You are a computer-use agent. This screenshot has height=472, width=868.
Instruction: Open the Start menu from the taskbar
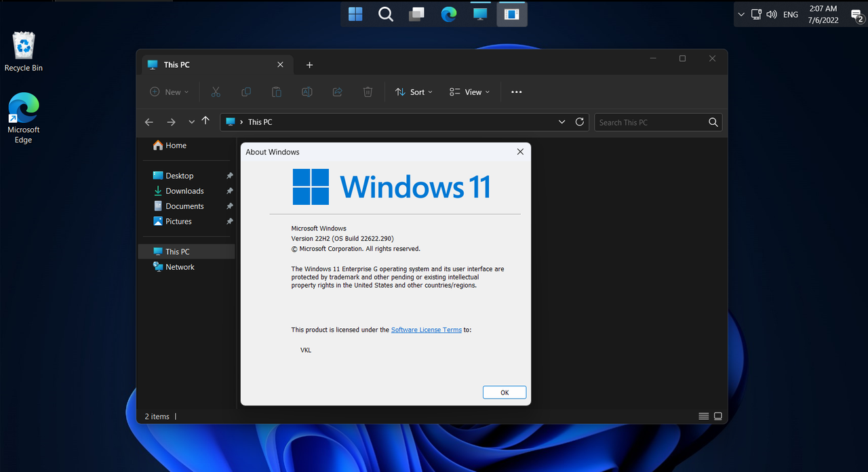(355, 14)
